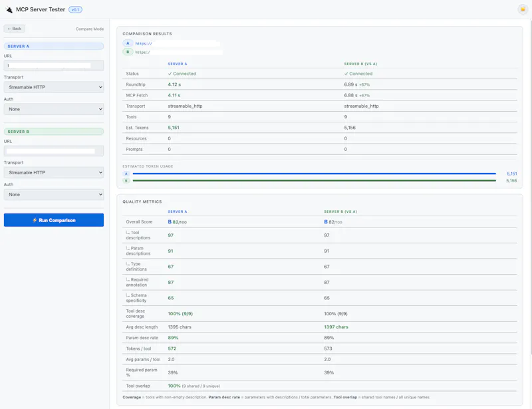This screenshot has height=409, width=532.
Task: Focus the Server A URL input field
Action: [54, 66]
